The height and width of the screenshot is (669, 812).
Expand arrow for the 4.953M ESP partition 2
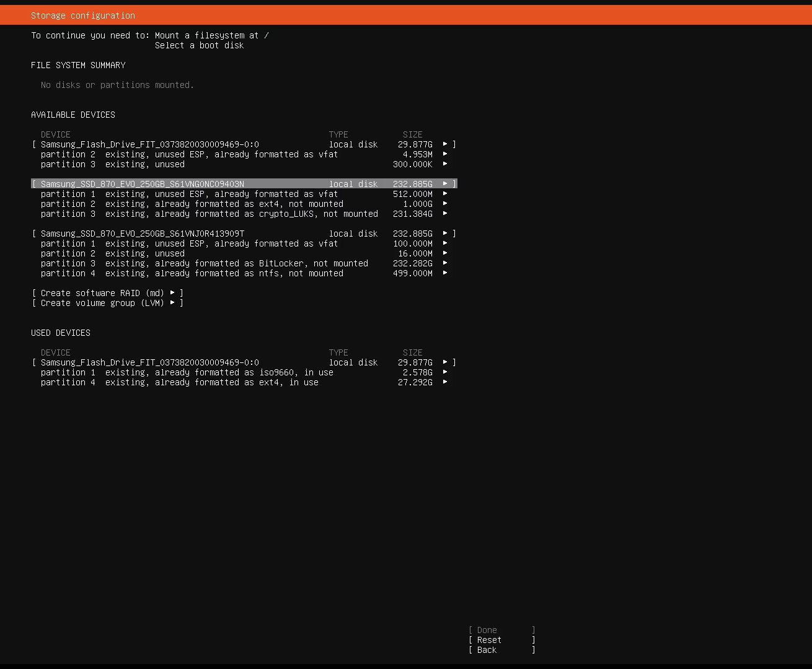click(x=445, y=154)
